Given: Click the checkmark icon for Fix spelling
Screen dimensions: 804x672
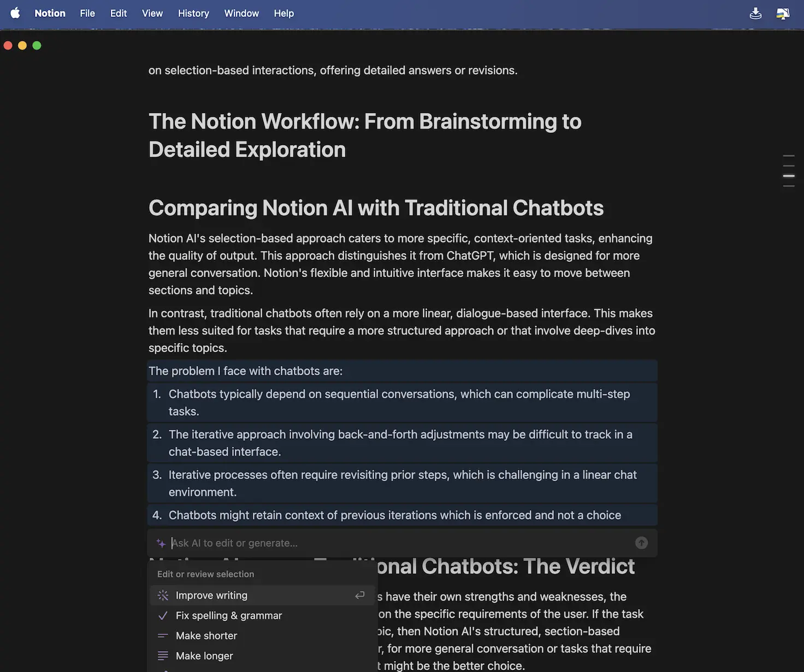Looking at the screenshot, I should pyautogui.click(x=163, y=616).
